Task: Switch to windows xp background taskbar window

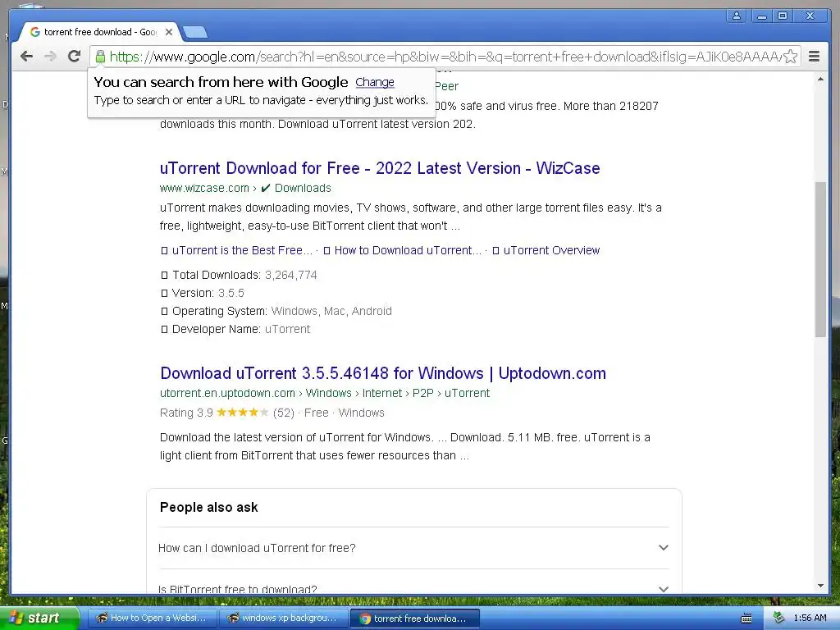Action: [284, 619]
